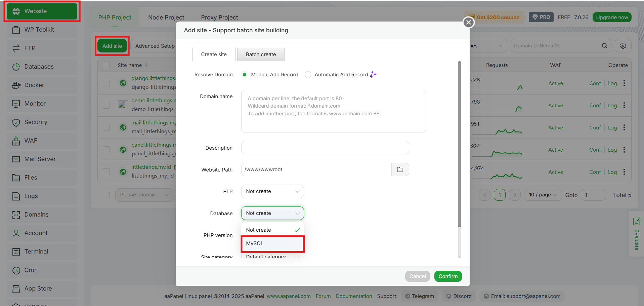Choose MySQL from Database options
Viewport: 644px width, 306px height.
pyautogui.click(x=272, y=243)
